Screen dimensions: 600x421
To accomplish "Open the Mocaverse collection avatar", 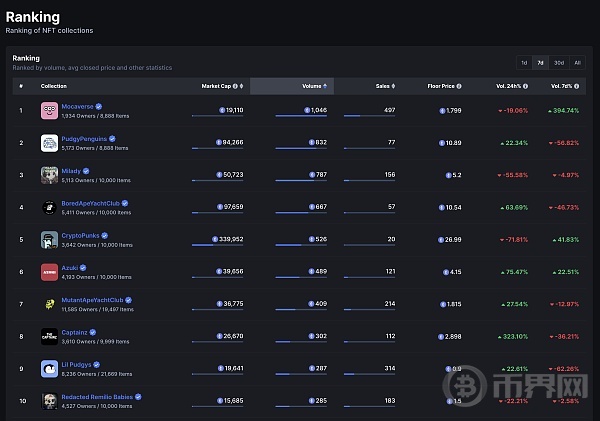I will point(49,111).
